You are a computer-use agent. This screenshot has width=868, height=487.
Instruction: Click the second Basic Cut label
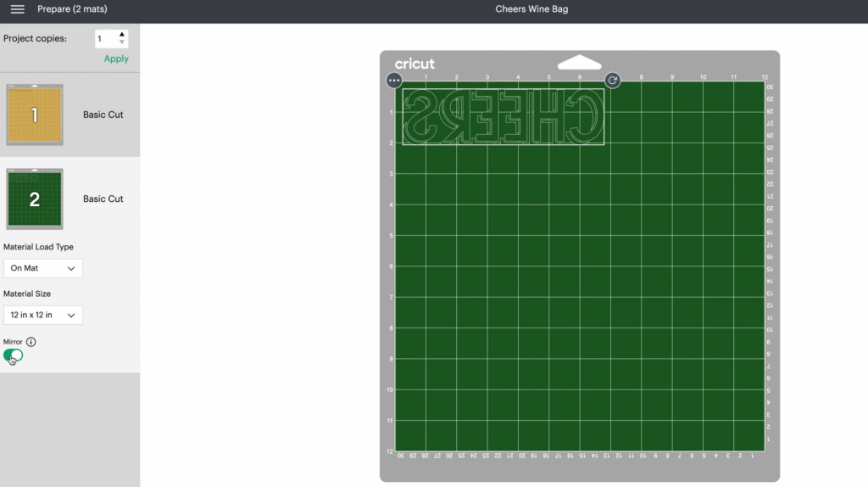(103, 199)
